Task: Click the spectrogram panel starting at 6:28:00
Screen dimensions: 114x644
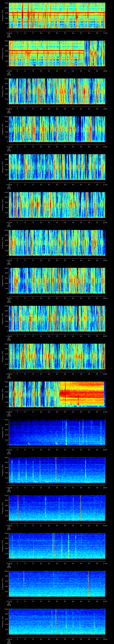Action: pos(57,470)
